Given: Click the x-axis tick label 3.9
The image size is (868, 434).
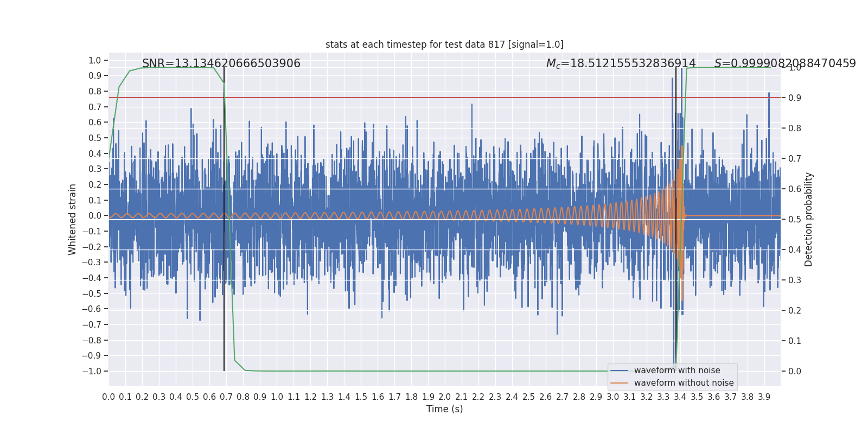Looking at the screenshot, I should (x=764, y=397).
